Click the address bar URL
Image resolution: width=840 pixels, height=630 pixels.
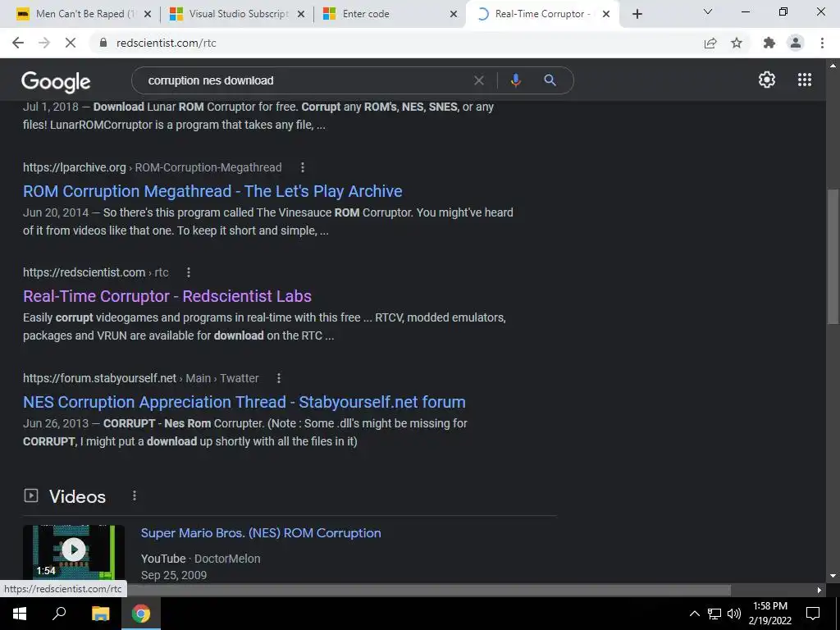tap(166, 43)
